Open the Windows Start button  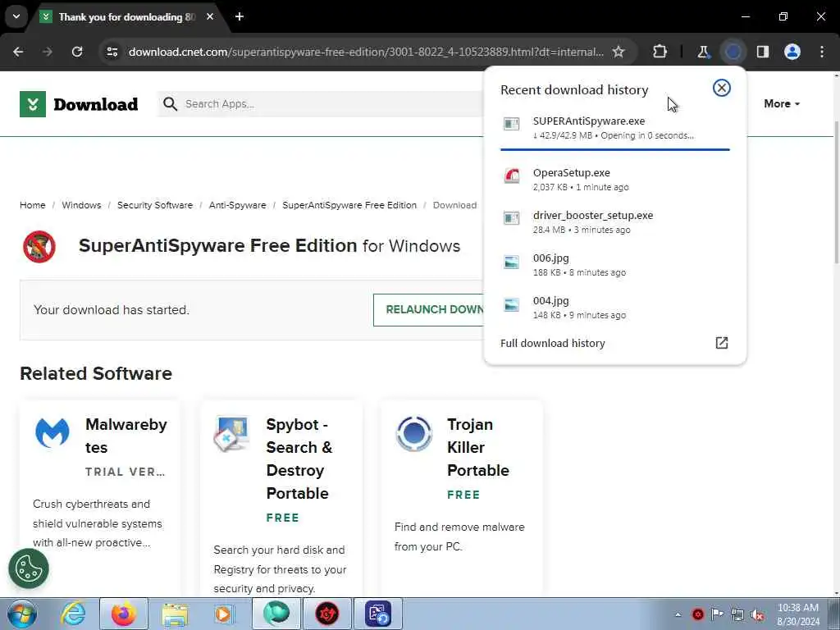point(22,614)
